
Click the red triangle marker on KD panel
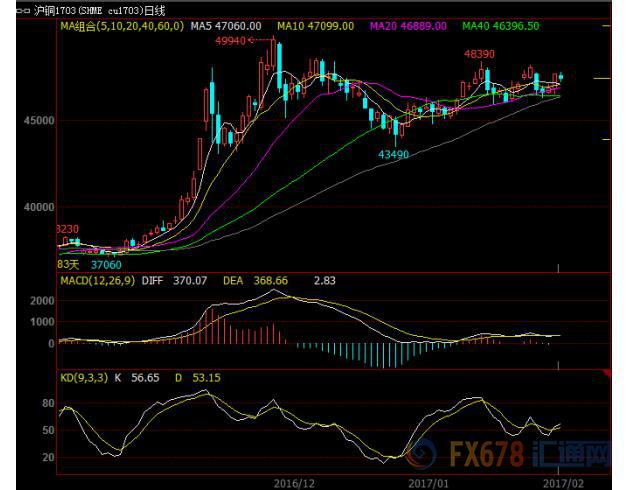pyautogui.click(x=605, y=371)
